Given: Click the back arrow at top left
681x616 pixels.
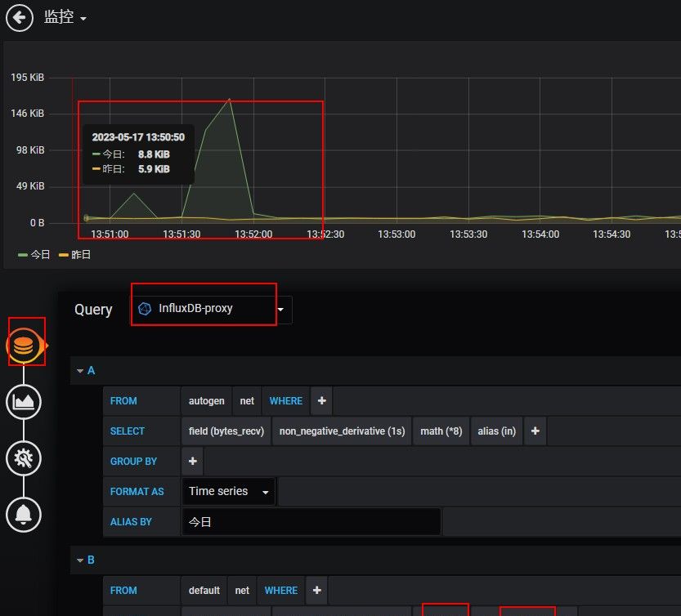Looking at the screenshot, I should pos(19,17).
